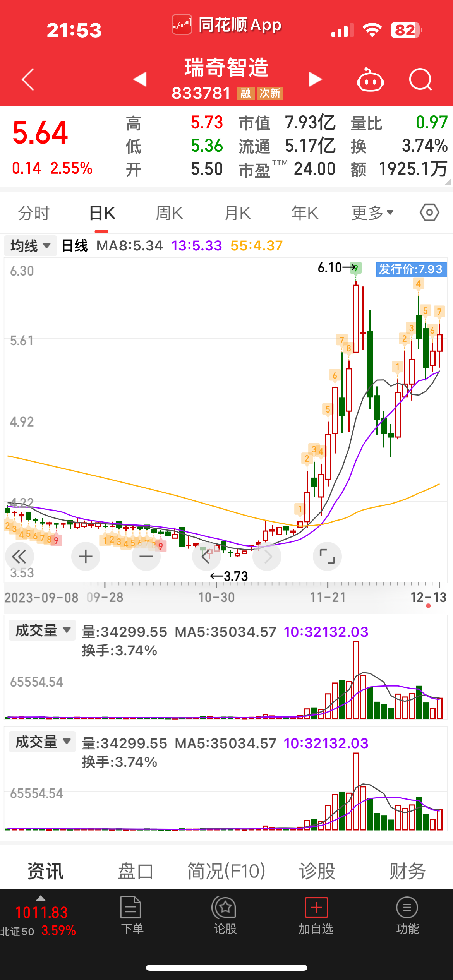Move chart left one candle
Screen dimensions: 453x980
point(206,557)
